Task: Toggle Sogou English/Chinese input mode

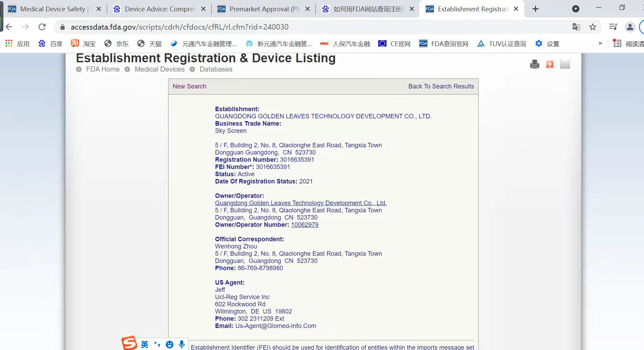Action: [x=144, y=344]
